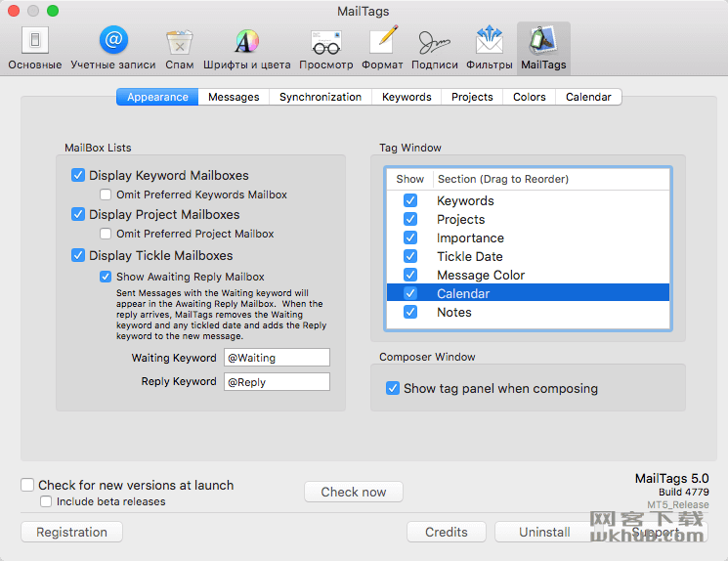This screenshot has height=561, width=728.
Task: Click the Waiting Keyword field
Action: (x=277, y=358)
